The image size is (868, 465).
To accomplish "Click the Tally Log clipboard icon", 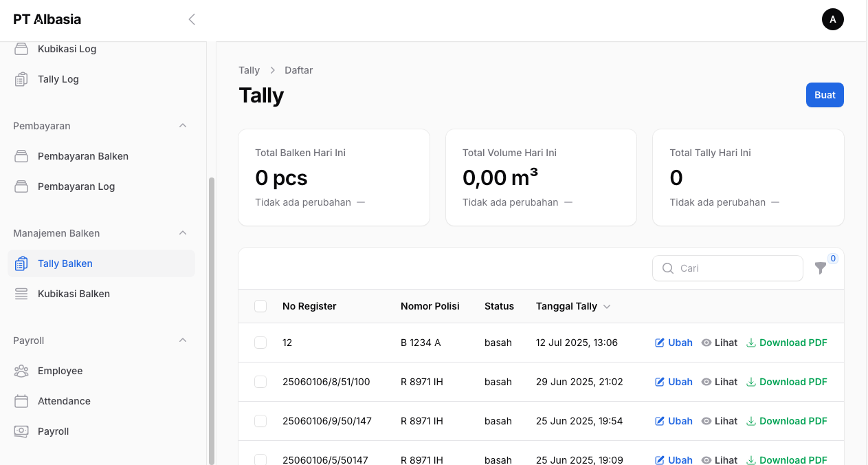I will pos(21,79).
